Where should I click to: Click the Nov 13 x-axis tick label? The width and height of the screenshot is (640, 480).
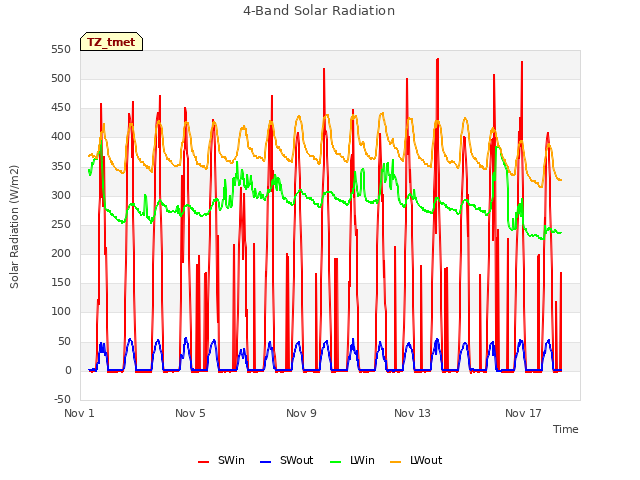pyautogui.click(x=412, y=413)
